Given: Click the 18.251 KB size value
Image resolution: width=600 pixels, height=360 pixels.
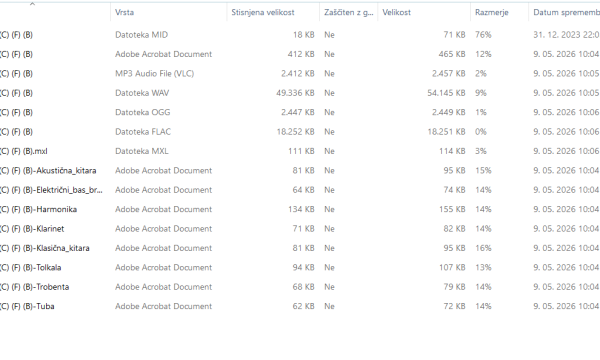Looking at the screenshot, I should (x=447, y=132).
